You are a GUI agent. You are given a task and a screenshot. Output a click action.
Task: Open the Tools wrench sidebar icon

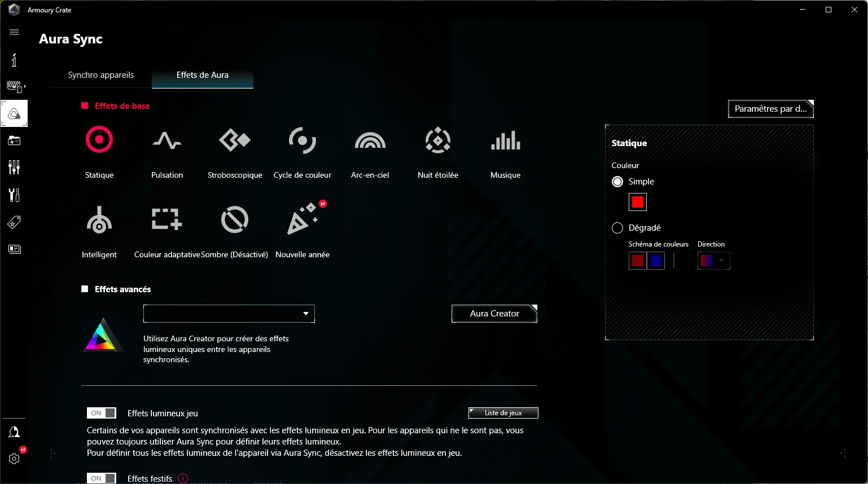14,195
